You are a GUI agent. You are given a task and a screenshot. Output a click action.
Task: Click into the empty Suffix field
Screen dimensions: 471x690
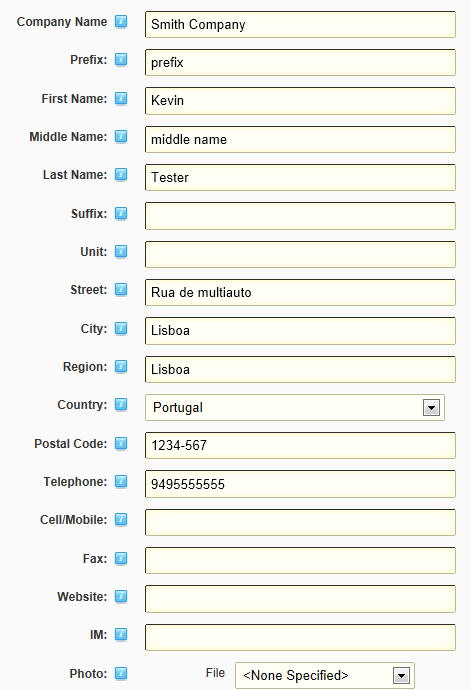(300, 216)
